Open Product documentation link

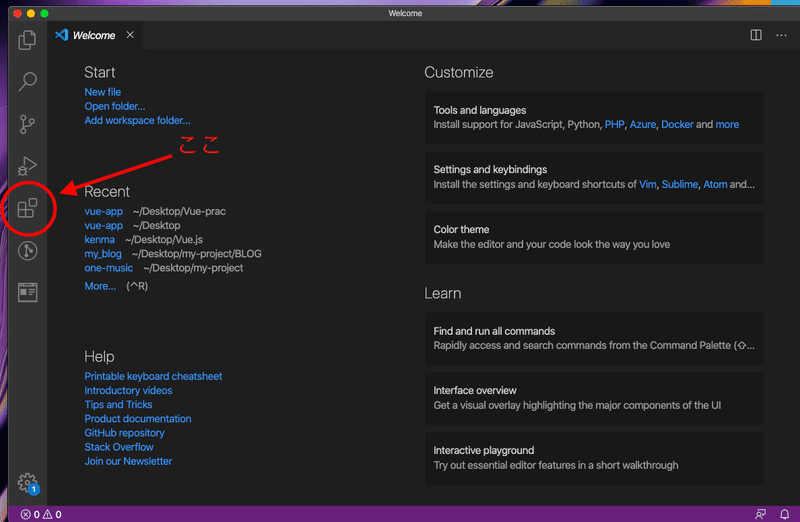tap(138, 419)
